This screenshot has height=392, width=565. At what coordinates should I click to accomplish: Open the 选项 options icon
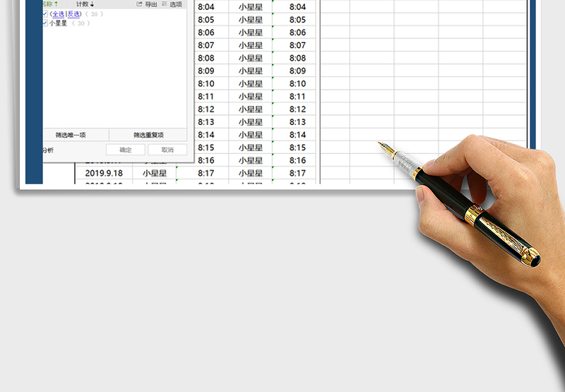[x=165, y=4]
